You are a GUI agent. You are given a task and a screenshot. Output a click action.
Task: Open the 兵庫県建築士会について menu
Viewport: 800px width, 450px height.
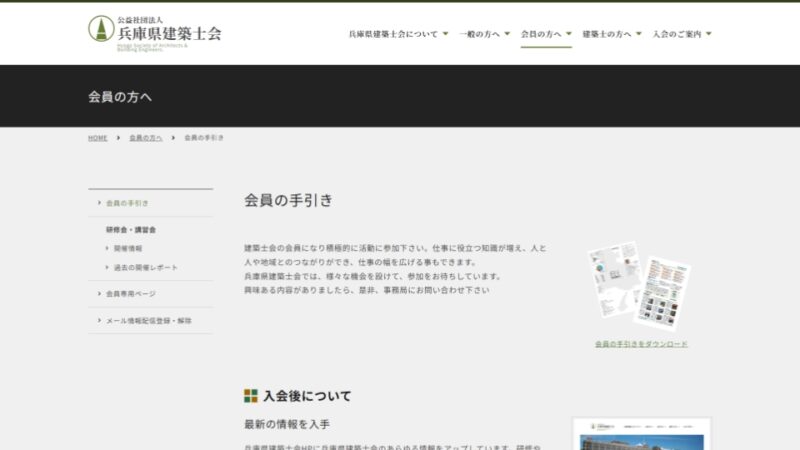click(x=393, y=33)
